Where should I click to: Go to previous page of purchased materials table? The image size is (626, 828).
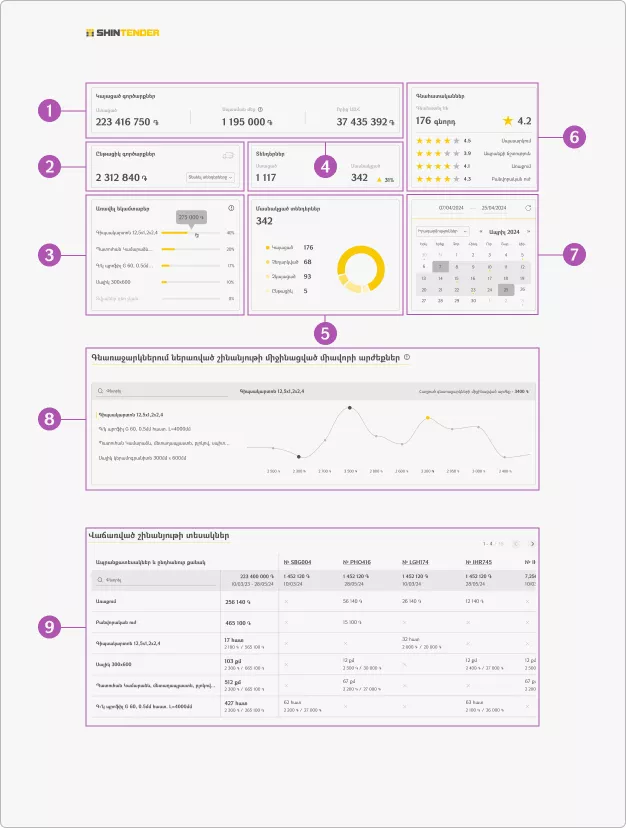tap(516, 544)
